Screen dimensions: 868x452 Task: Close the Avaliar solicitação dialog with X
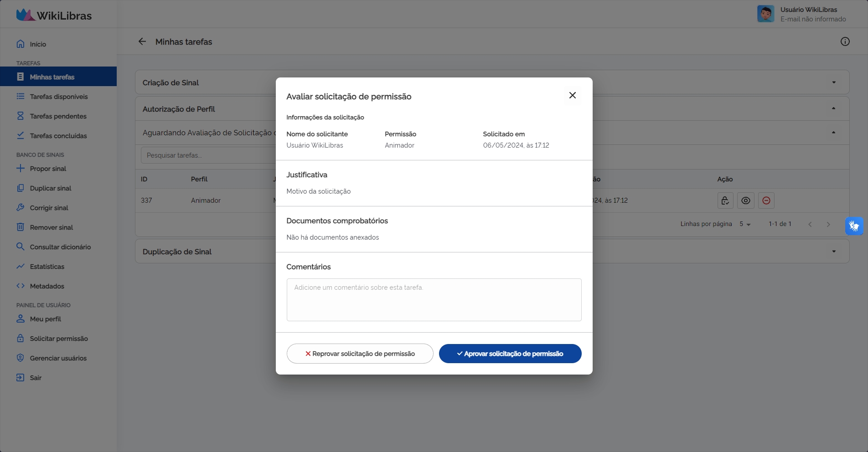tap(572, 95)
